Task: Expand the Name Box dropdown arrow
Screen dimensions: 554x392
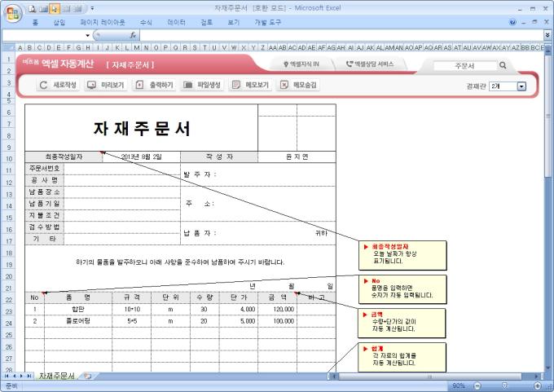Action: tap(87, 35)
